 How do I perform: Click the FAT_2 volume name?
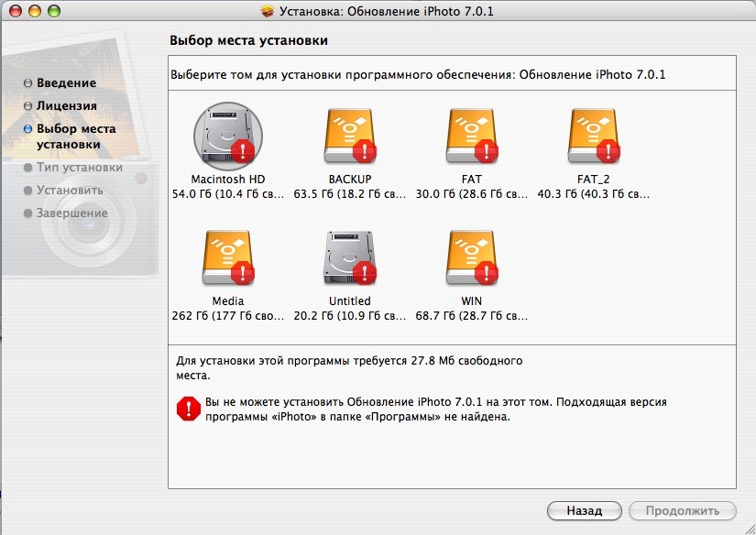click(594, 180)
